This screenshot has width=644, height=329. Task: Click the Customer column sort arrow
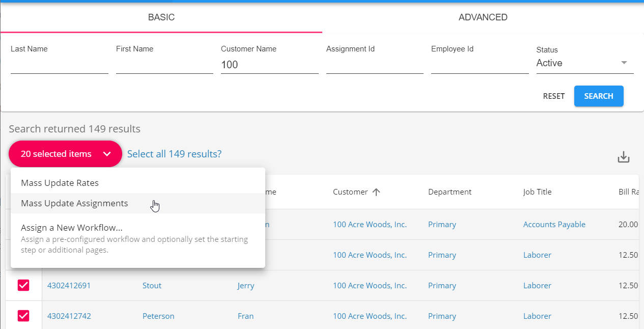376,192
